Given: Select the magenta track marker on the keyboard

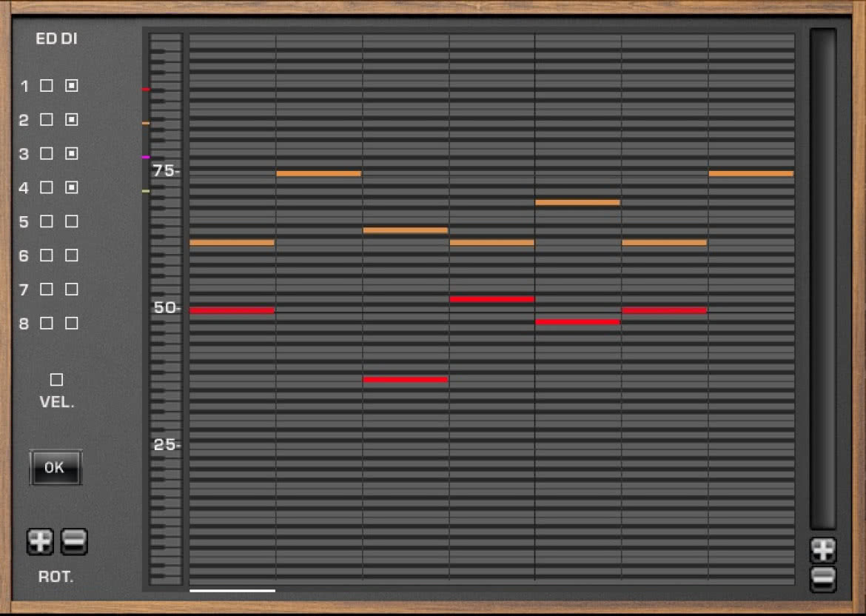Looking at the screenshot, I should click(x=146, y=157).
